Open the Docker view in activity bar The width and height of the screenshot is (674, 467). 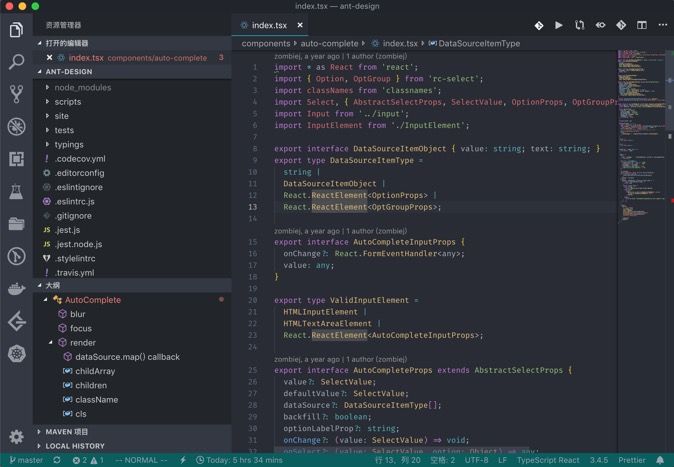[16, 289]
